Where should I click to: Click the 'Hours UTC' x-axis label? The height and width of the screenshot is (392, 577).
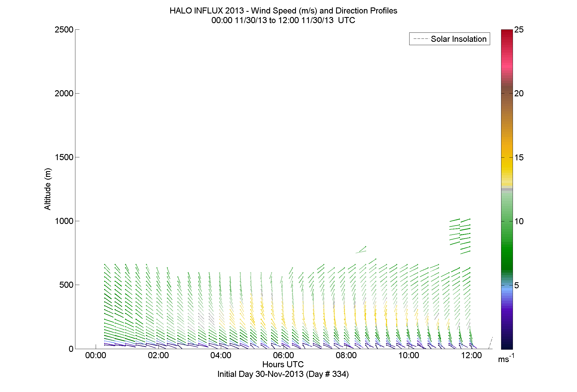click(283, 364)
